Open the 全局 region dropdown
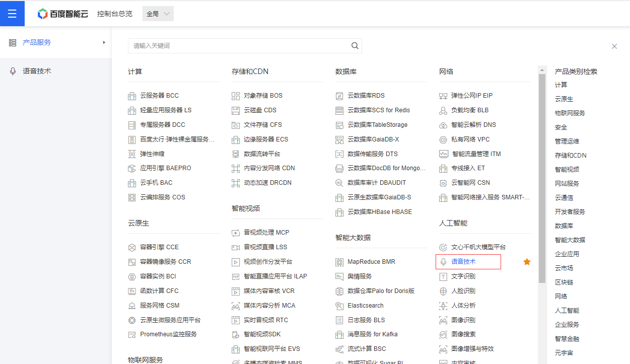The image size is (630, 364). [158, 14]
